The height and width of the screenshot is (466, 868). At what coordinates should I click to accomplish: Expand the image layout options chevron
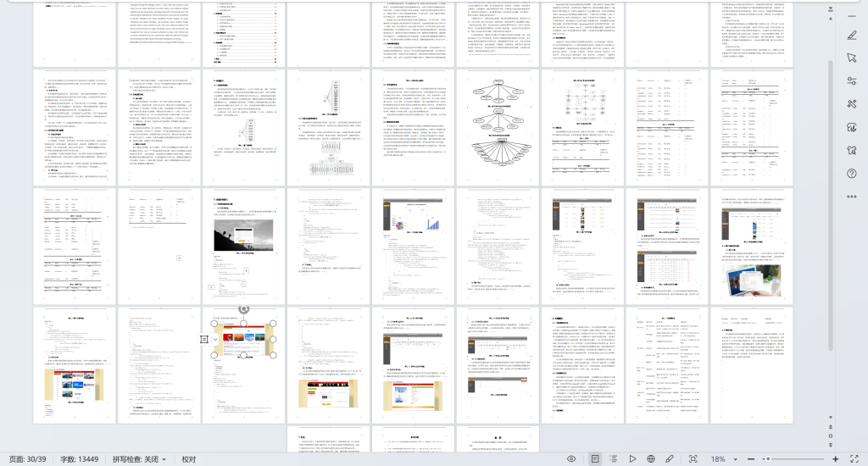coord(214,339)
